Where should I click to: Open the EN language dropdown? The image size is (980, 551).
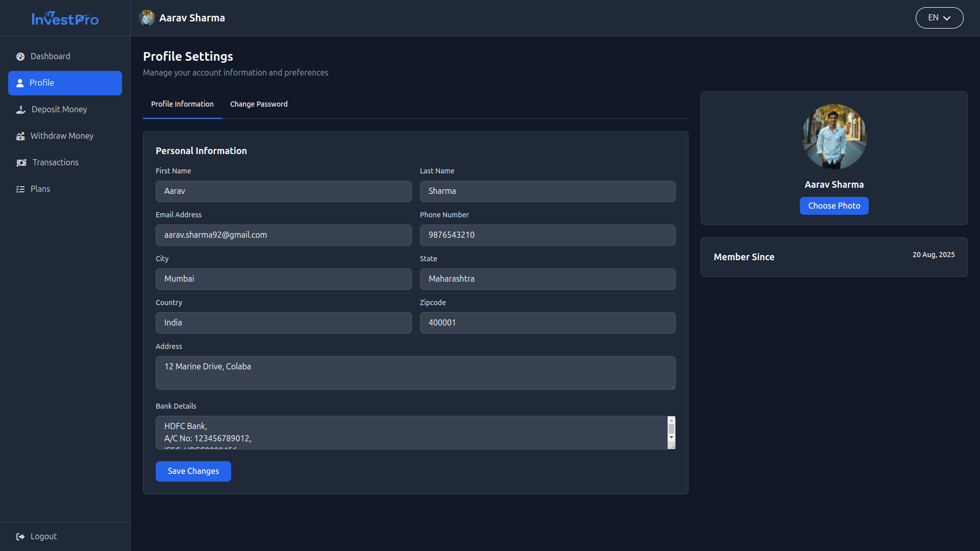939,18
